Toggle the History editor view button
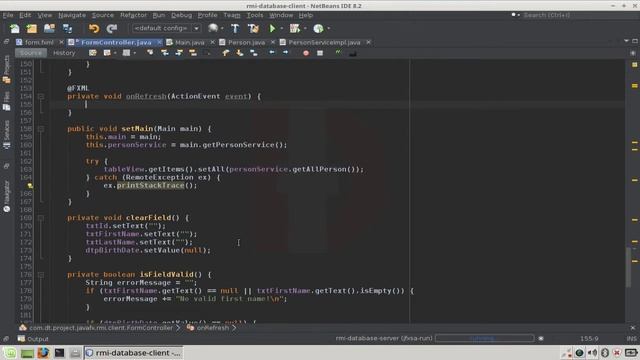The image size is (640, 360). pos(64,53)
